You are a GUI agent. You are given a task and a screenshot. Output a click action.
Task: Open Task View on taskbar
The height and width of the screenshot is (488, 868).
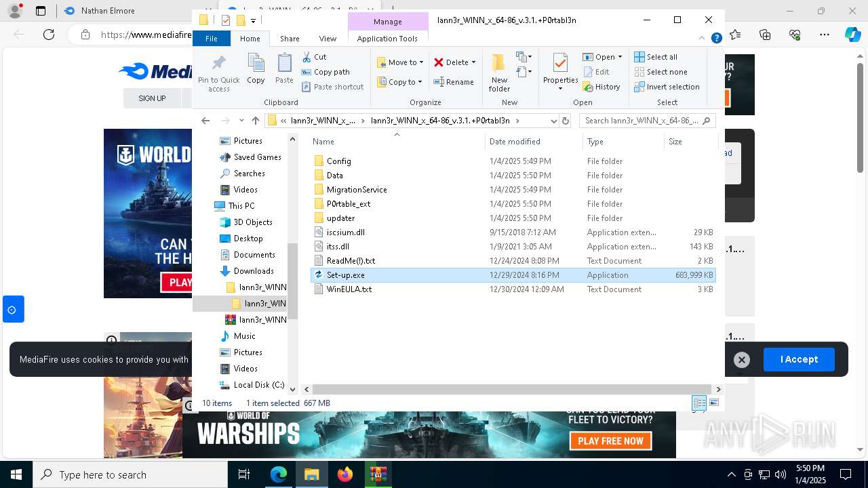click(x=244, y=474)
